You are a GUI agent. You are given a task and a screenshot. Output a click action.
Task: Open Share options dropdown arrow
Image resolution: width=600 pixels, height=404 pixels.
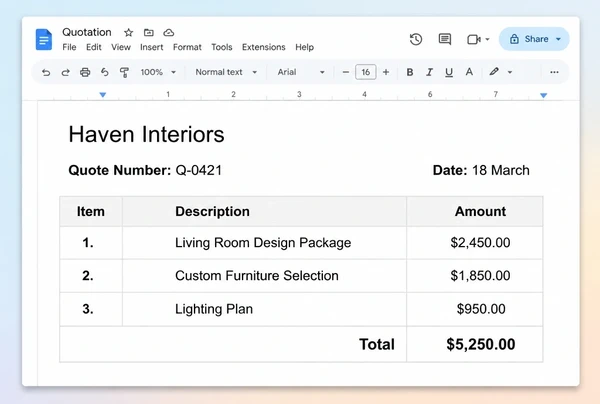click(558, 39)
